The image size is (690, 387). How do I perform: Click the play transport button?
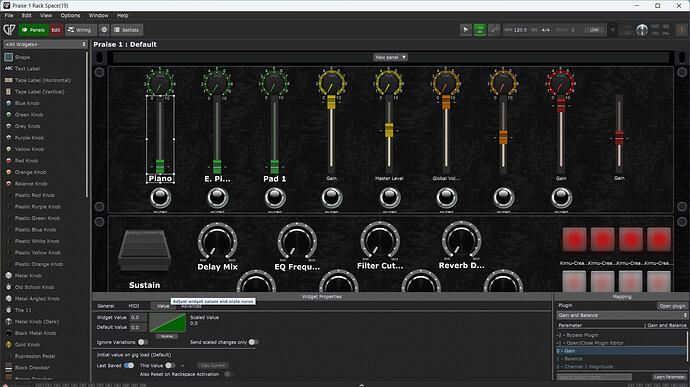point(466,30)
